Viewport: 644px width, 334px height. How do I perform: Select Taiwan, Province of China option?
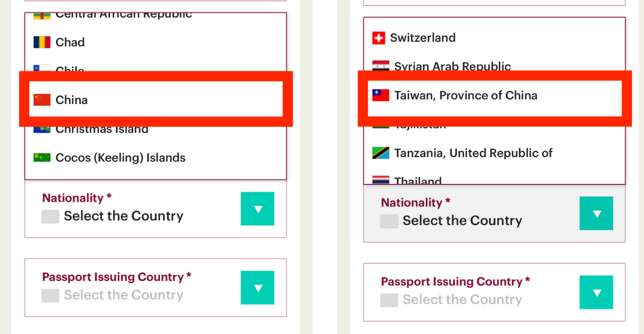pyautogui.click(x=494, y=95)
